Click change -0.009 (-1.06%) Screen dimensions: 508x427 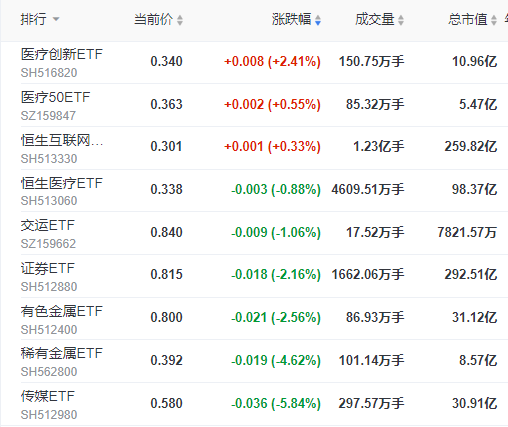point(276,232)
